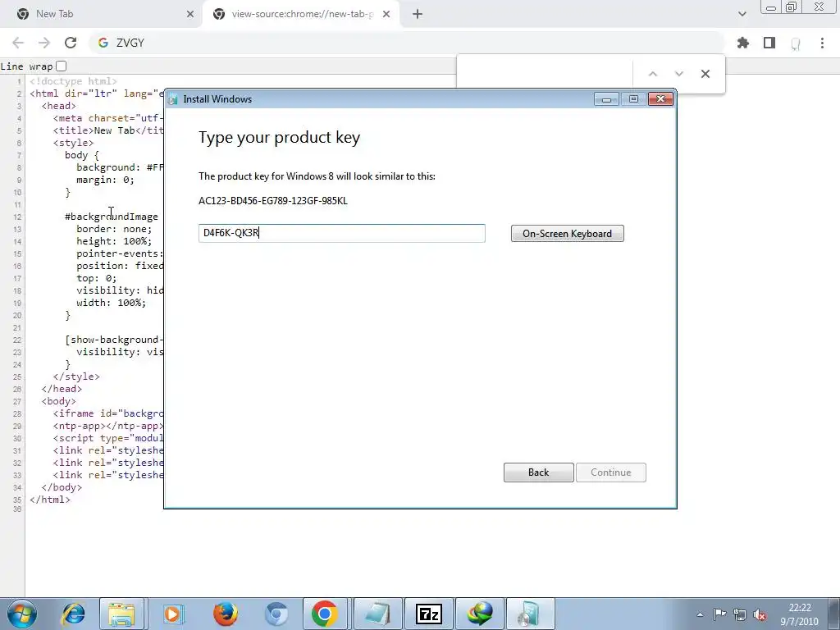Click the product key input field
Image resolution: width=840 pixels, height=630 pixels.
[x=342, y=233]
